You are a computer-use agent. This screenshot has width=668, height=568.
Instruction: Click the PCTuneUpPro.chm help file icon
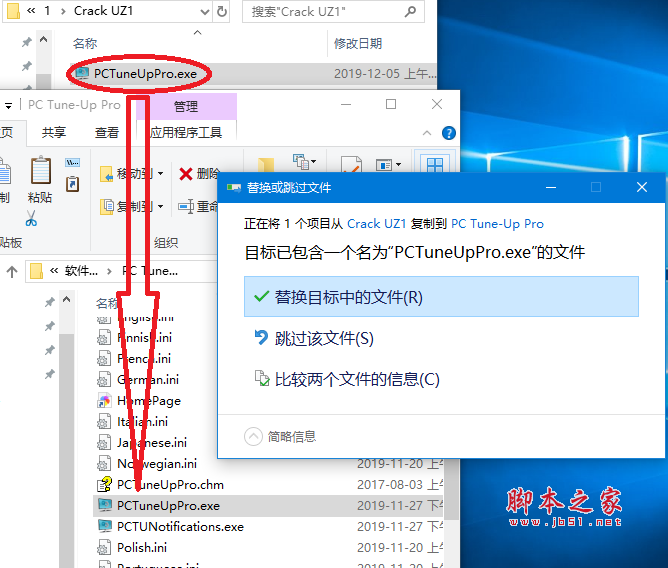tap(104, 485)
